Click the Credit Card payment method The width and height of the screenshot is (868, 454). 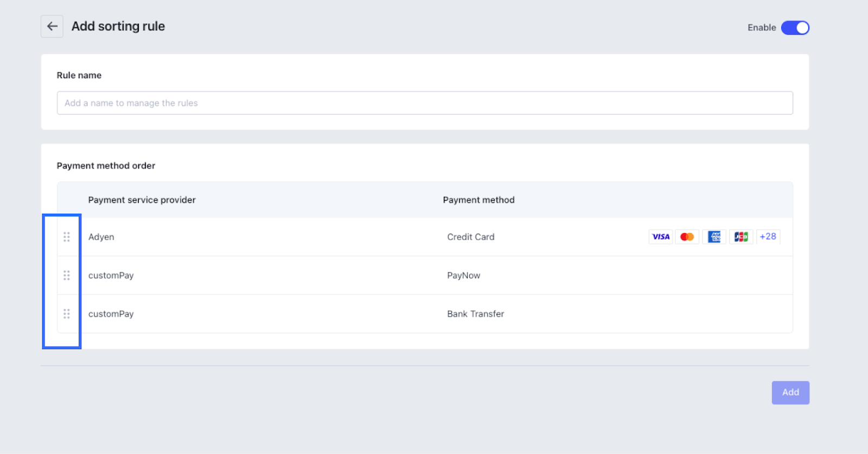click(471, 237)
